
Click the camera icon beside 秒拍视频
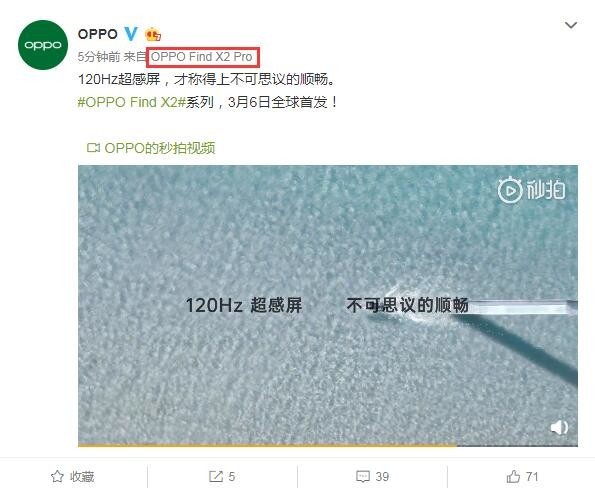tap(93, 148)
